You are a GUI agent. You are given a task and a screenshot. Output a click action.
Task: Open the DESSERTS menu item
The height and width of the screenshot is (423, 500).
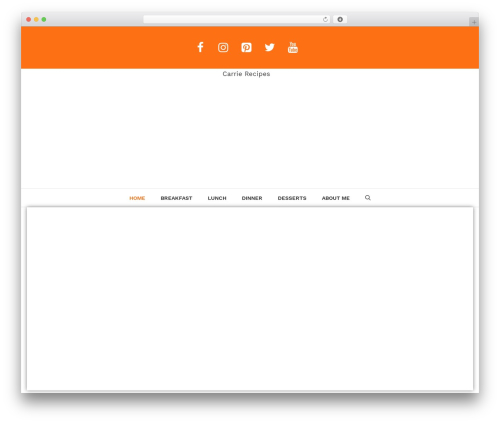click(x=292, y=198)
